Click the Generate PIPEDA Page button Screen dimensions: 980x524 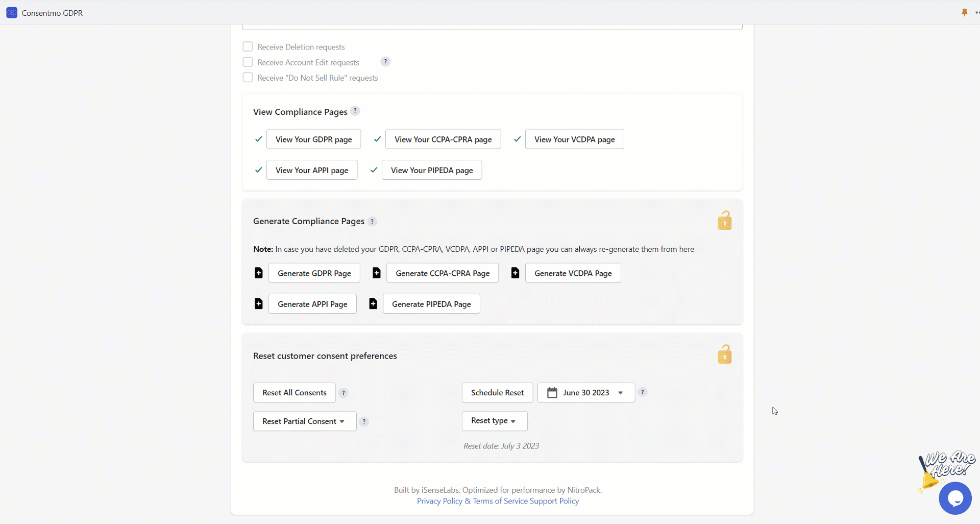pyautogui.click(x=431, y=304)
